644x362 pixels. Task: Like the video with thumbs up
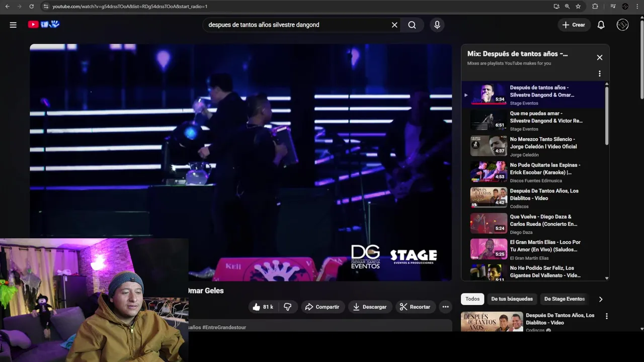[264, 307]
